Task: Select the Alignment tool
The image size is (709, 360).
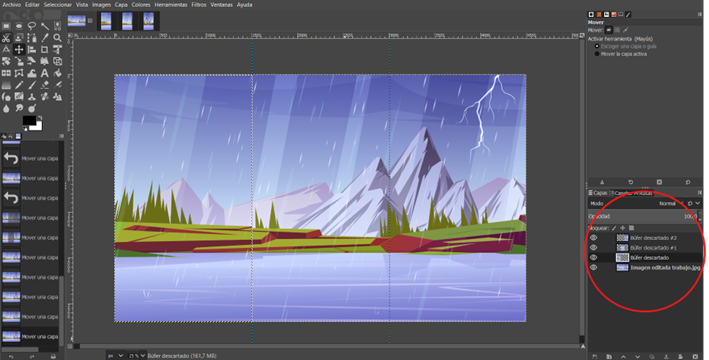Action: [x=32, y=49]
